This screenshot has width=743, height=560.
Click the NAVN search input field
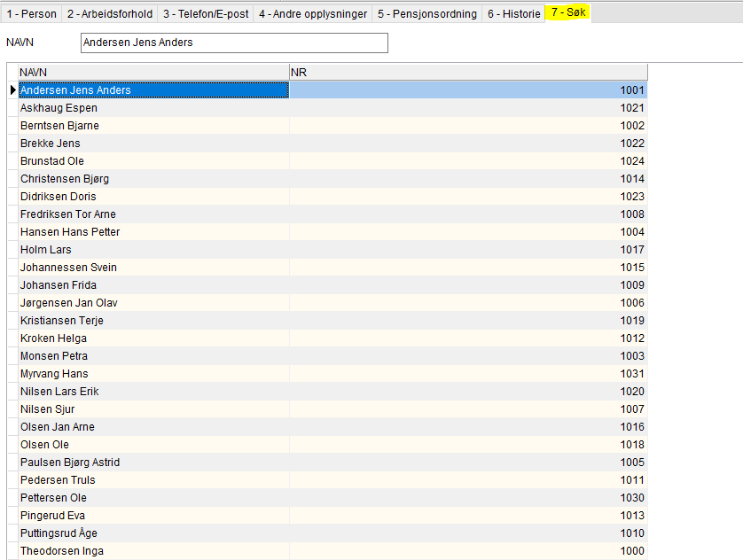(234, 43)
